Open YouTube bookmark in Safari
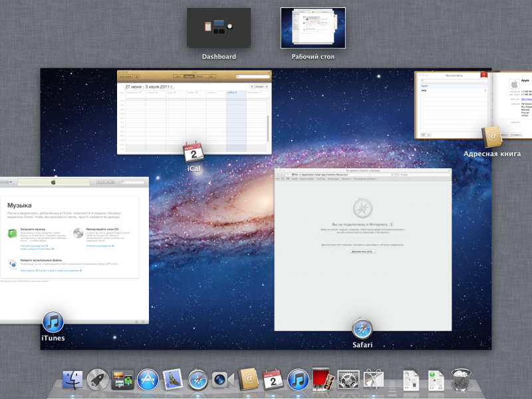Image resolution: width=532 pixels, height=399 pixels. pos(321,178)
